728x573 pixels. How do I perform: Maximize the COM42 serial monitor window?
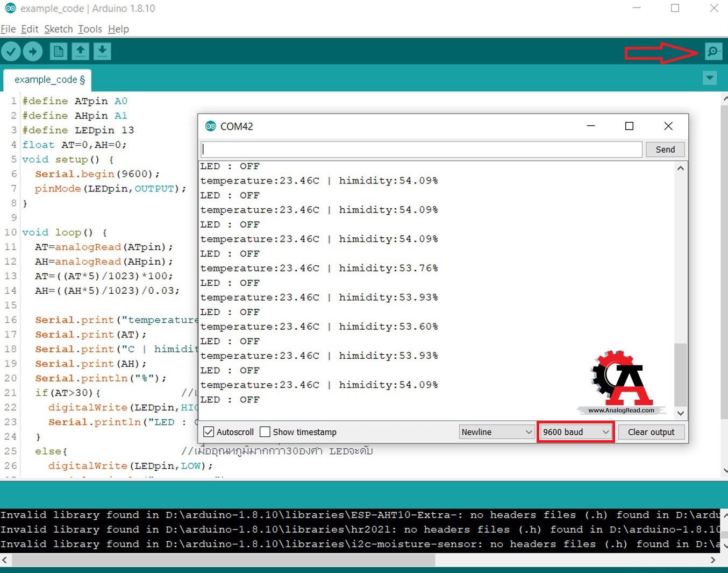[629, 126]
